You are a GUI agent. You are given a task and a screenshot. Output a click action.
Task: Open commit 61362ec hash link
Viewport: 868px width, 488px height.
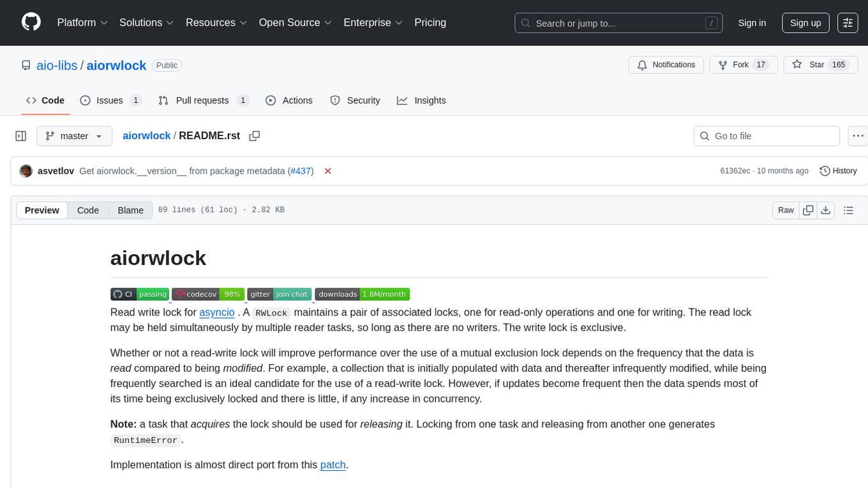tap(735, 171)
